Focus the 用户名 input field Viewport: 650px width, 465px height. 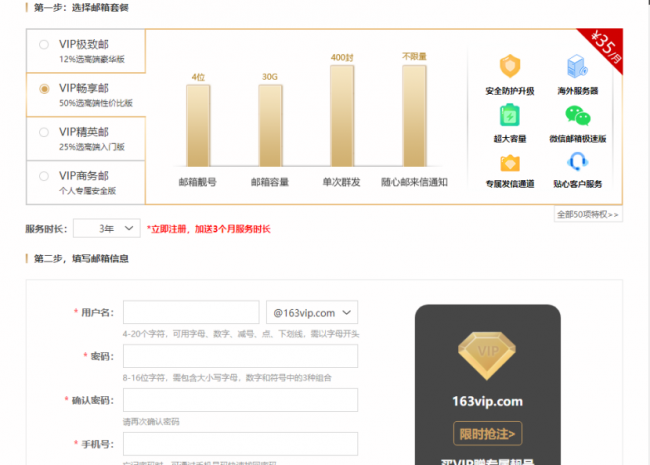pyautogui.click(x=191, y=312)
